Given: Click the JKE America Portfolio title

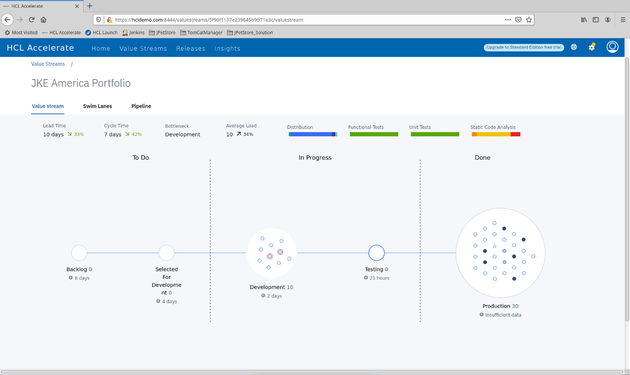Looking at the screenshot, I should pos(81,83).
